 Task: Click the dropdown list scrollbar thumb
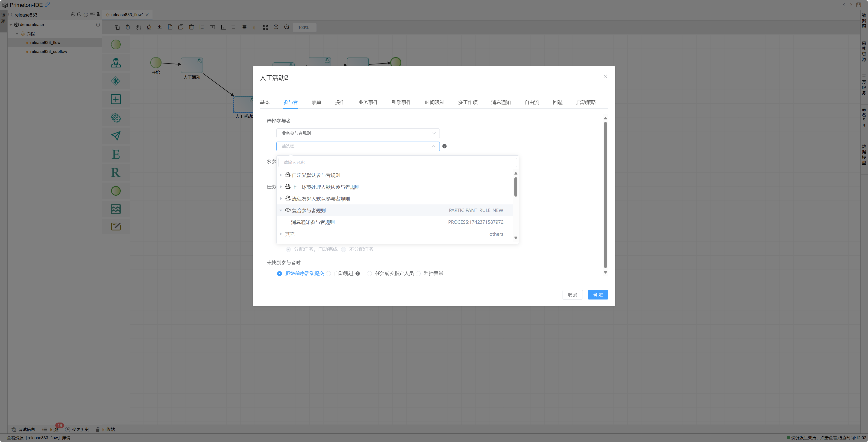516,186
